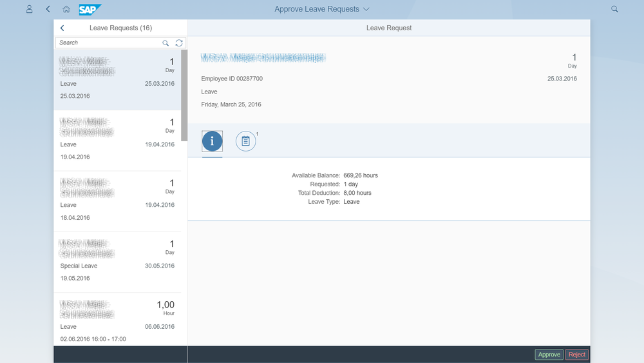Image resolution: width=644 pixels, height=363 pixels.
Task: Select the Info tab icon
Action: [x=212, y=141]
